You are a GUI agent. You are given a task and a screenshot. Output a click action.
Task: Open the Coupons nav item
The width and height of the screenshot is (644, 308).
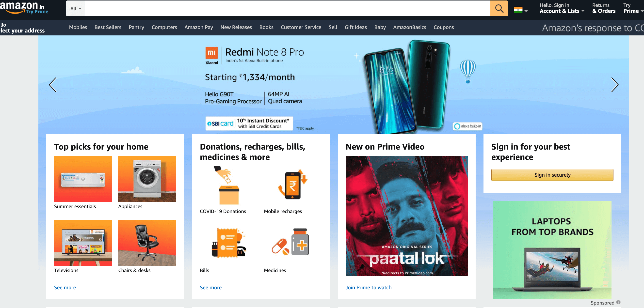(444, 27)
